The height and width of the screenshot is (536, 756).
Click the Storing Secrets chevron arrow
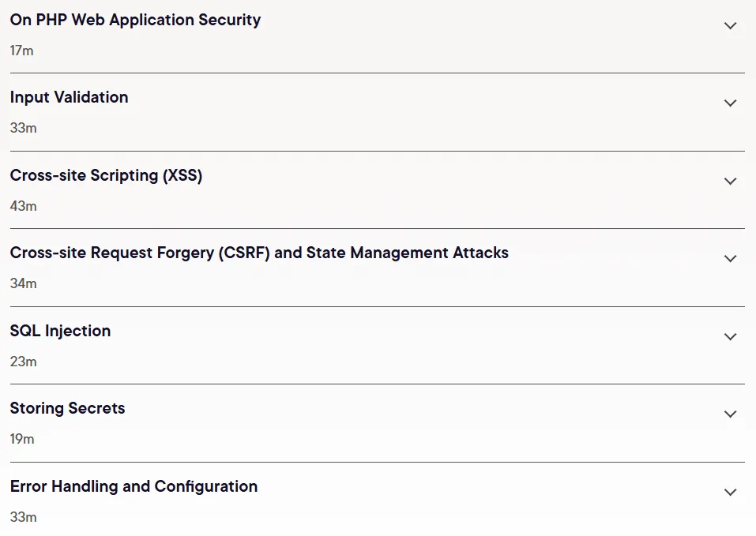(731, 414)
